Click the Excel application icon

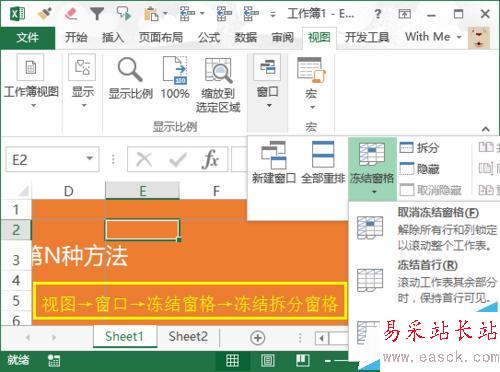tap(18, 14)
